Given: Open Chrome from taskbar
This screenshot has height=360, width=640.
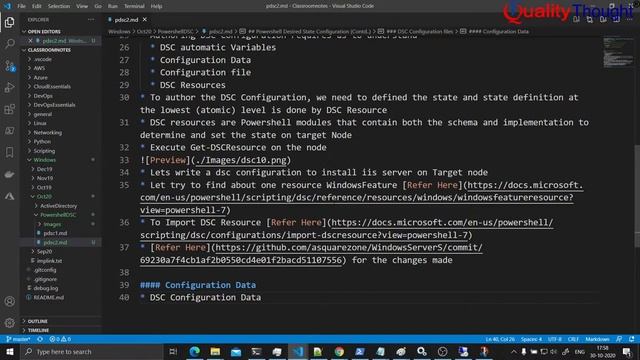Looking at the screenshot, I should point(339,351).
